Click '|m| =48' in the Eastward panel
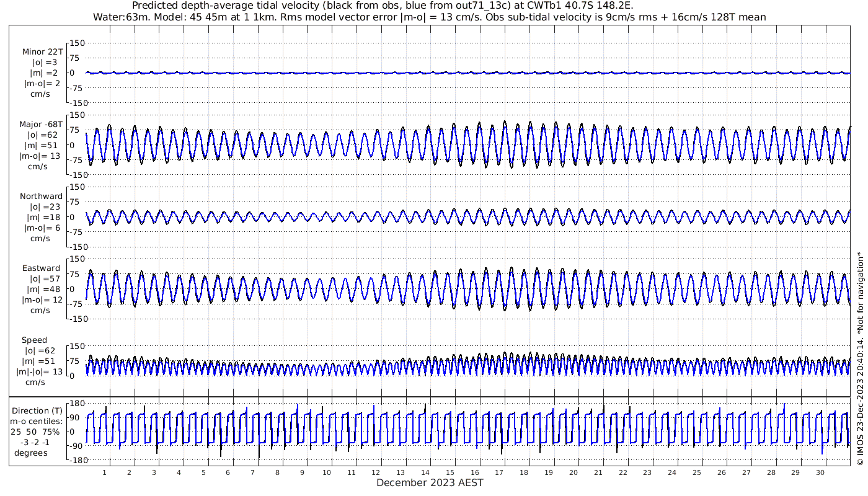The width and height of the screenshot is (868, 496). click(x=44, y=290)
